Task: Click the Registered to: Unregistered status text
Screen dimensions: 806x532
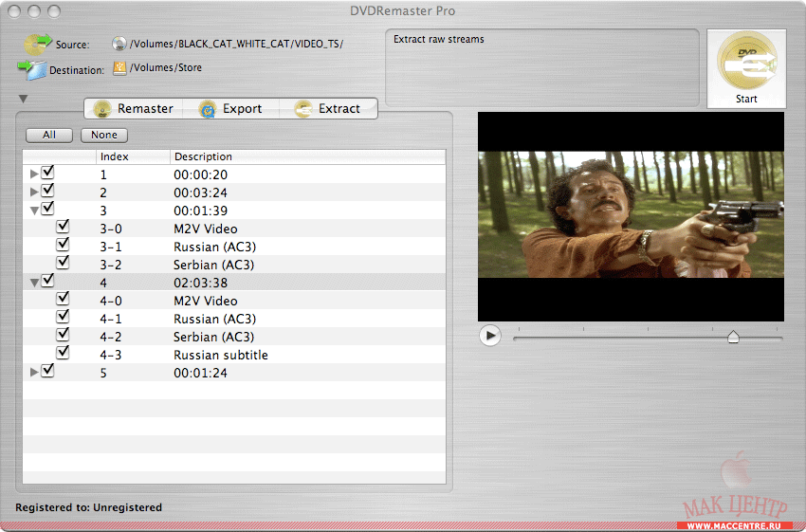Action: pyautogui.click(x=88, y=507)
